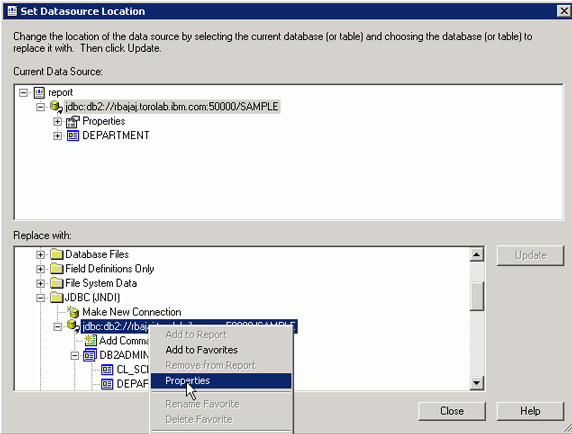
Task: Click the Properties node icon
Action: tap(73, 121)
